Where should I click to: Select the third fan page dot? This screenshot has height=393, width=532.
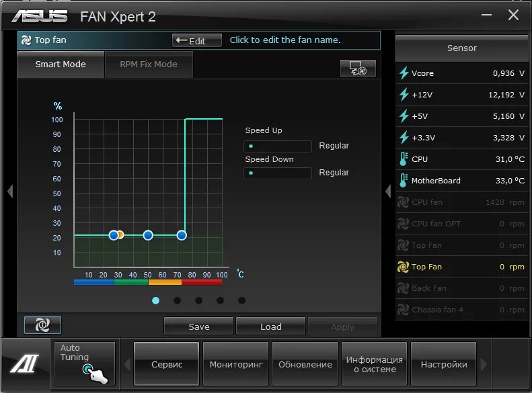(x=199, y=300)
